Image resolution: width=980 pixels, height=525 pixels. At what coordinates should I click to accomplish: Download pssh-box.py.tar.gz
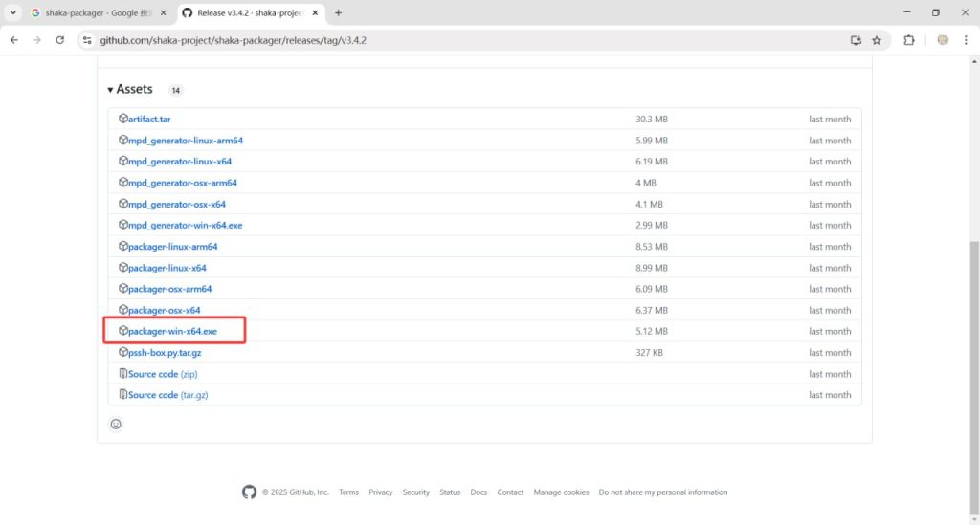pyautogui.click(x=165, y=353)
